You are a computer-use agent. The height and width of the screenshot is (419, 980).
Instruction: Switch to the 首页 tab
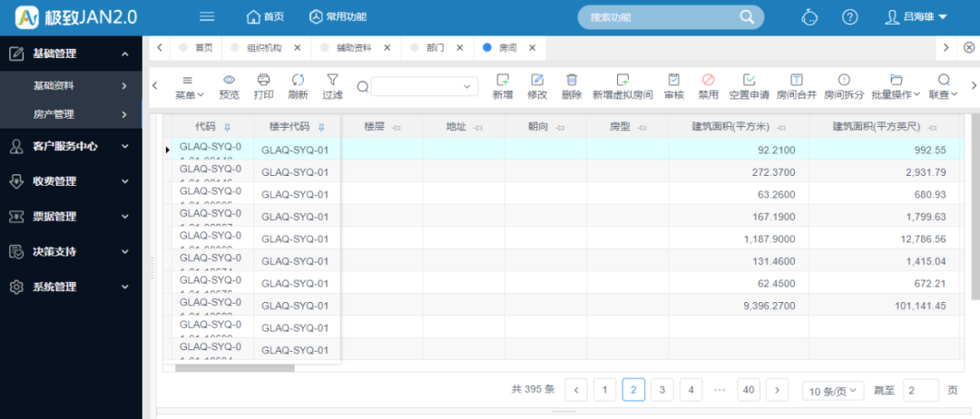(196, 47)
